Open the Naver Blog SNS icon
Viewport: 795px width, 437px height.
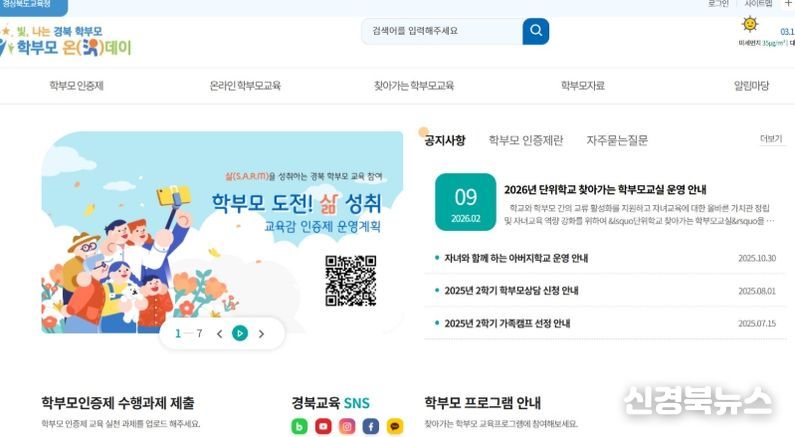(299, 426)
